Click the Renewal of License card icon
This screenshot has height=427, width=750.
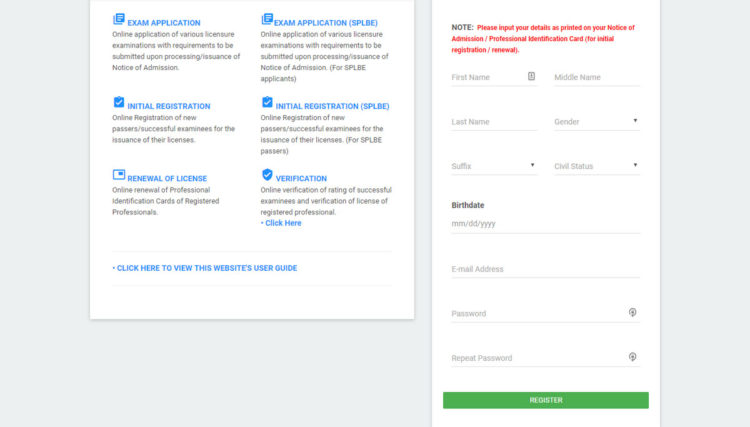[x=119, y=176]
